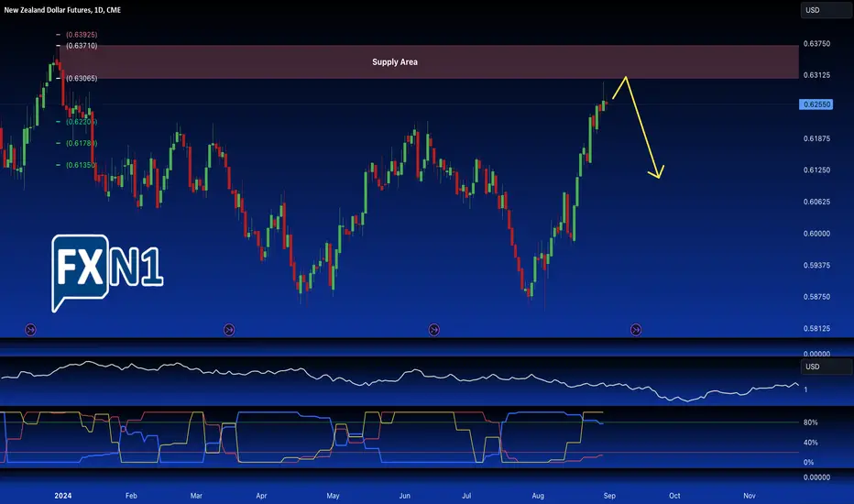Click the 0.61875 price axis label

click(x=817, y=138)
